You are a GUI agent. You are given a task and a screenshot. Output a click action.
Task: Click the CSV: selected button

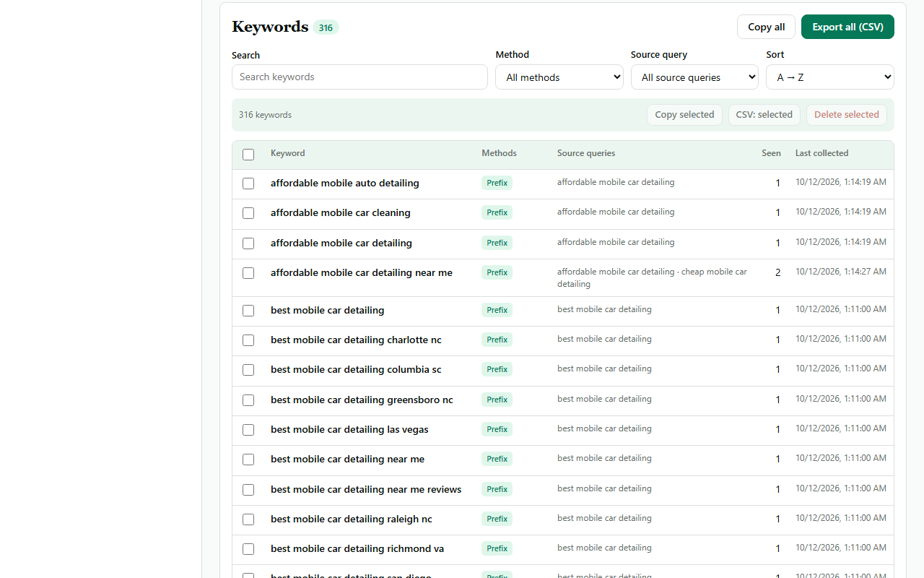pyautogui.click(x=764, y=115)
